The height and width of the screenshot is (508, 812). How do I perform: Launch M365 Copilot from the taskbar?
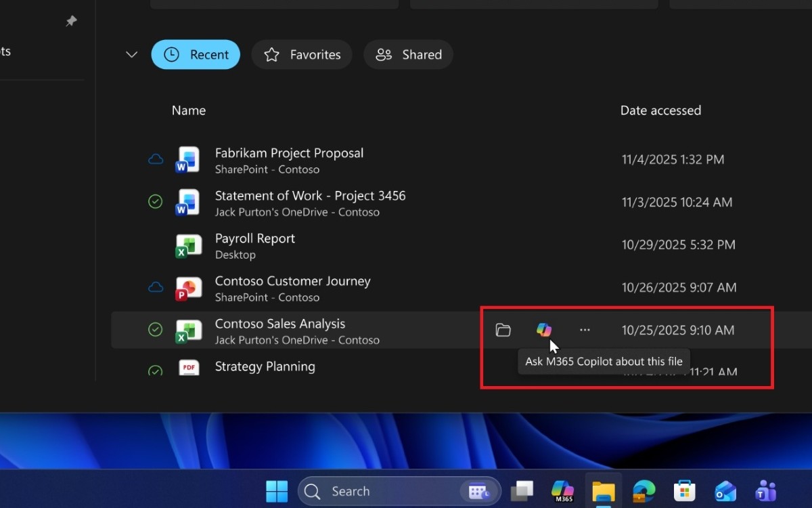(x=562, y=490)
